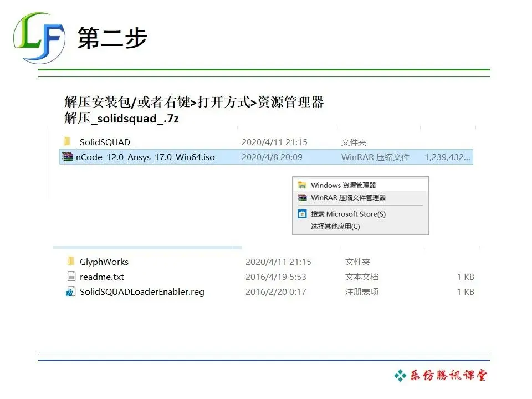Viewport: 532px width, 399px height.
Task: Click the GlyphWorks folder icon
Action: 70,261
